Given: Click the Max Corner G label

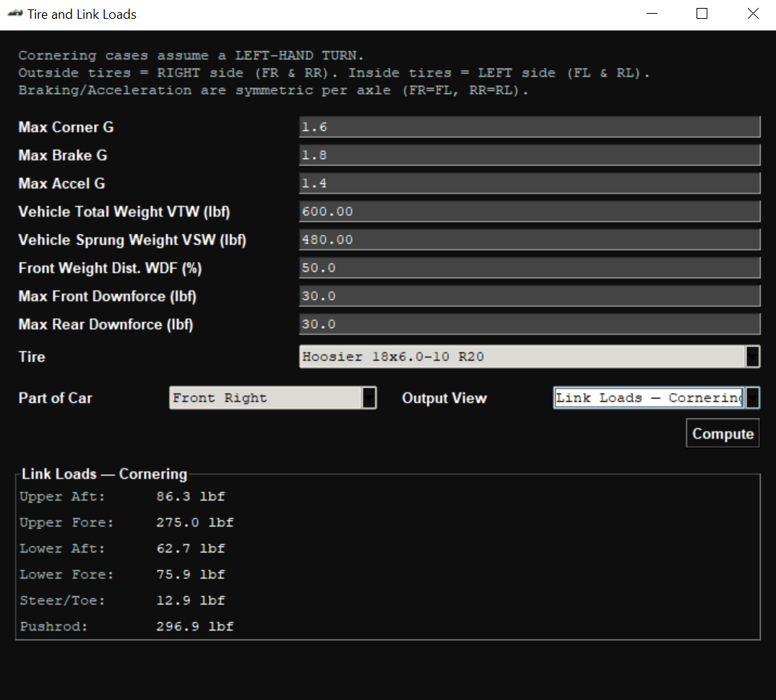Looking at the screenshot, I should click(66, 127).
